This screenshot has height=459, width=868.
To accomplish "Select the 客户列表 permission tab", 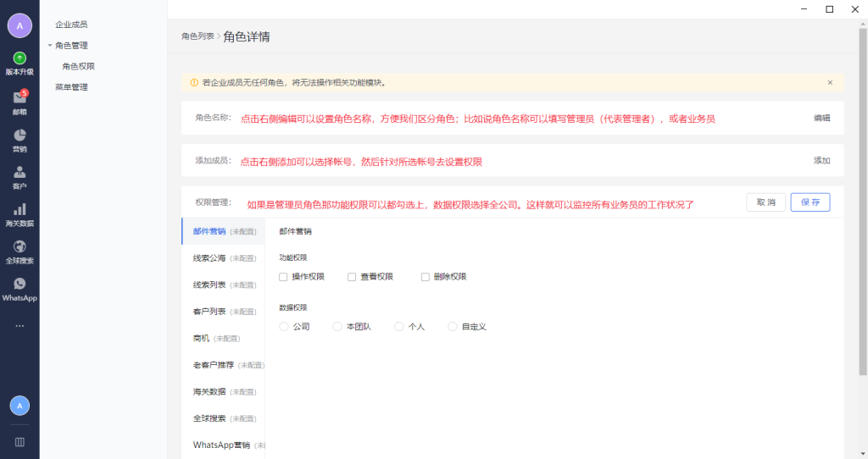I will pos(209,312).
